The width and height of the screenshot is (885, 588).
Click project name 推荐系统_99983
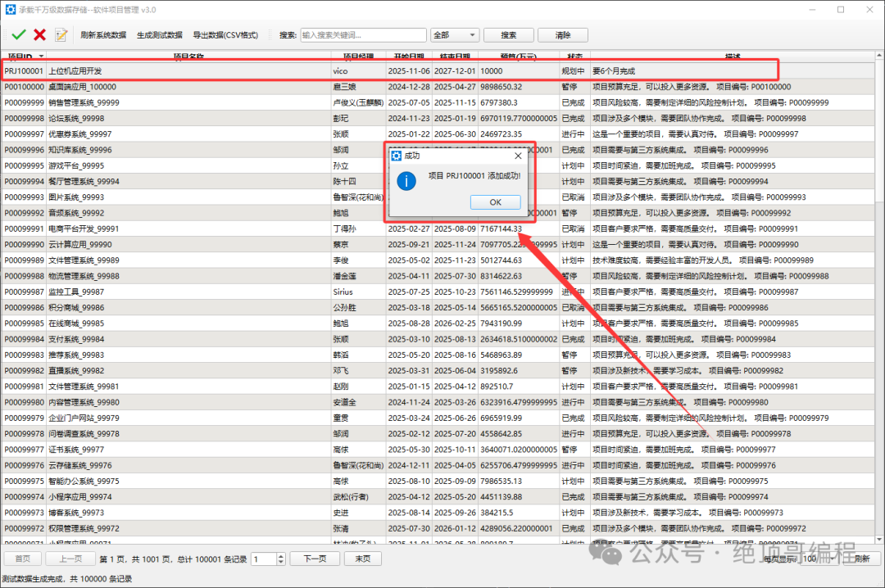point(76,355)
